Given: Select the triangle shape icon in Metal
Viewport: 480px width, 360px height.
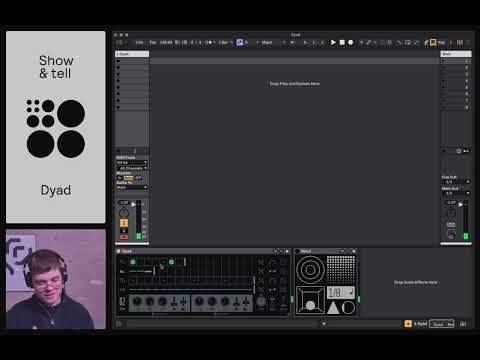Looking at the screenshot, I should tap(333, 308).
